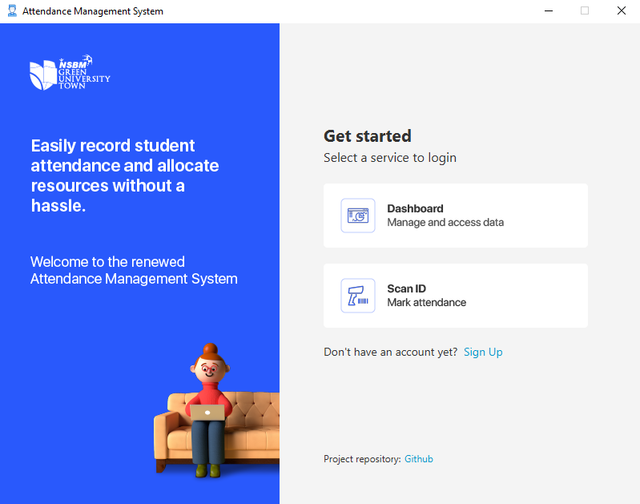Click the Scan ID label text
This screenshot has width=640, height=504.
coord(407,289)
